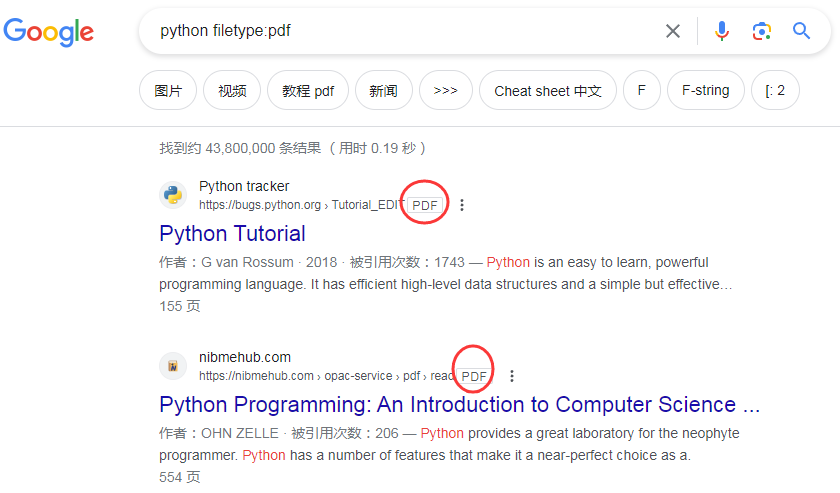Viewport: 840px width, 493px height.
Task: Select the F-string filter chip
Action: coord(706,91)
